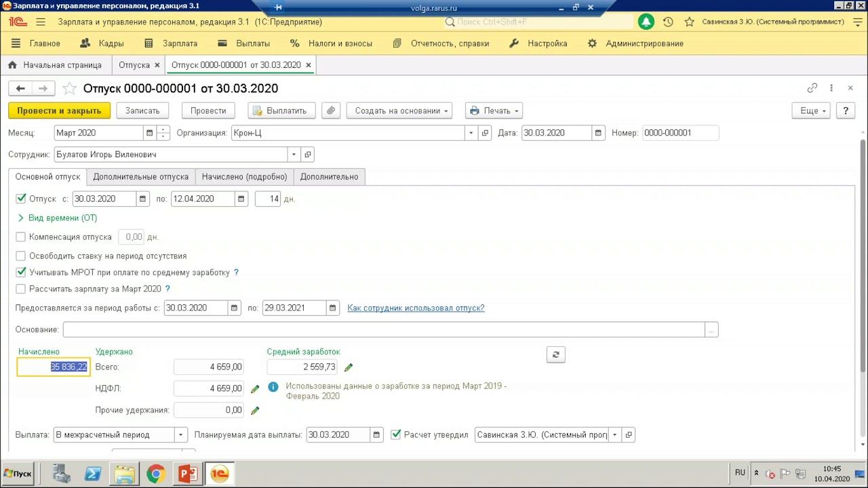Enable Освободить ставку на период отсутствия

click(20, 256)
